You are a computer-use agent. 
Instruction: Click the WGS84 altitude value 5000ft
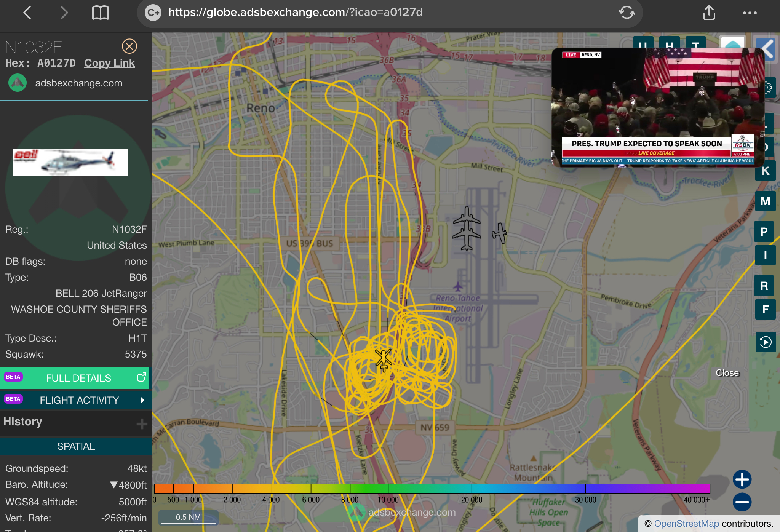coord(133,502)
